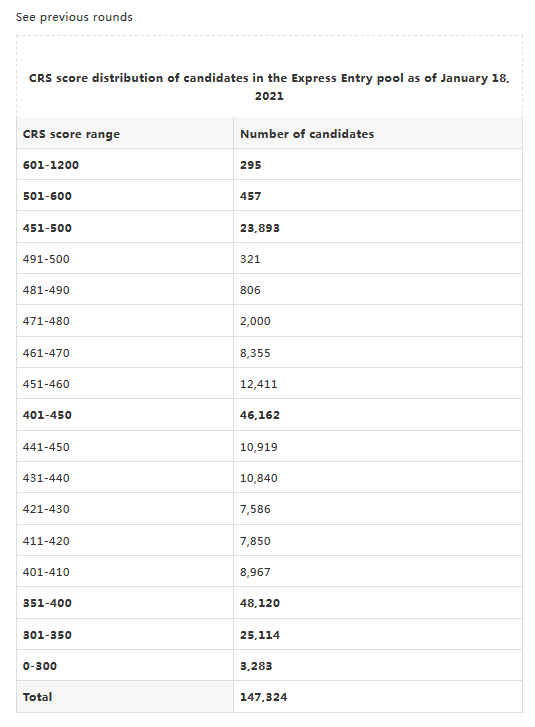535x727 pixels.
Task: Click the 461-470 score range cell
Action: [125, 353]
